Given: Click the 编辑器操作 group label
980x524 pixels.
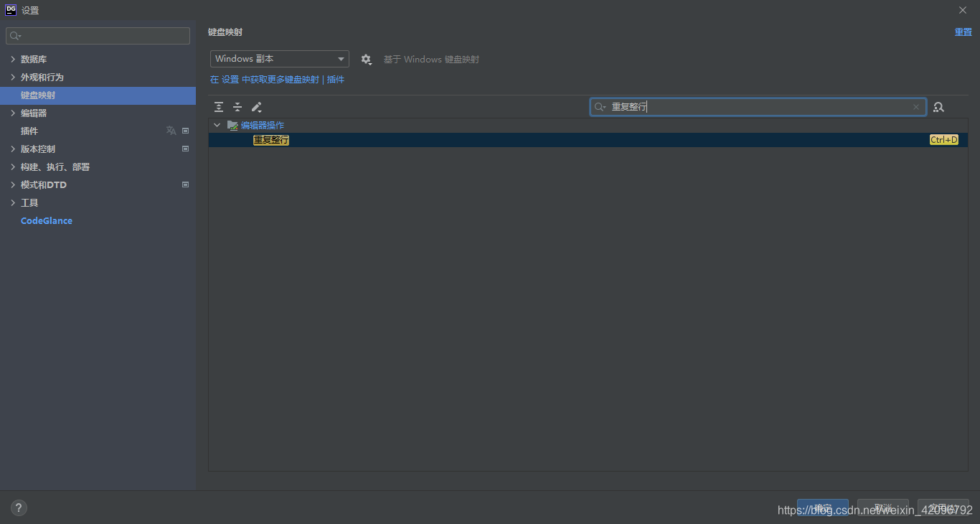Looking at the screenshot, I should [x=263, y=125].
